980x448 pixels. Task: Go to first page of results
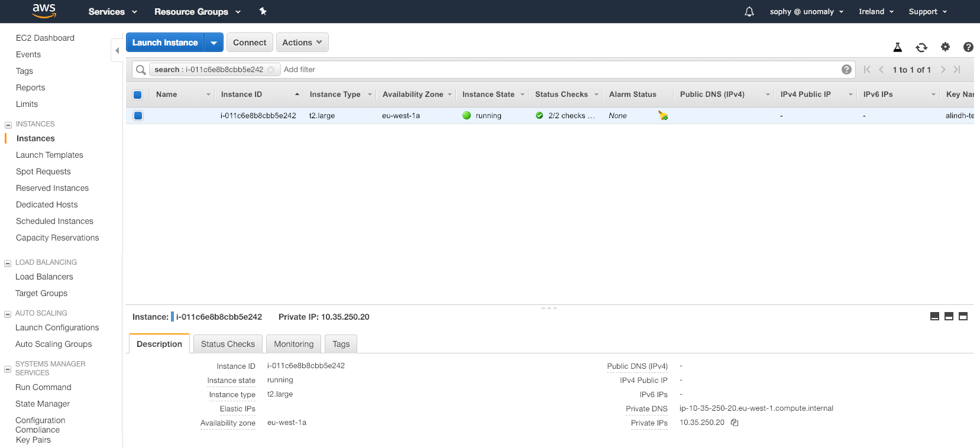pyautogui.click(x=867, y=70)
